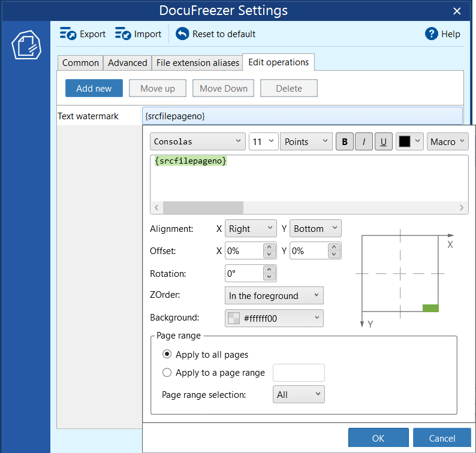Viewport: 476px width, 453px height.
Task: Open the Y alignment Bottom dropdown
Action: pyautogui.click(x=315, y=228)
